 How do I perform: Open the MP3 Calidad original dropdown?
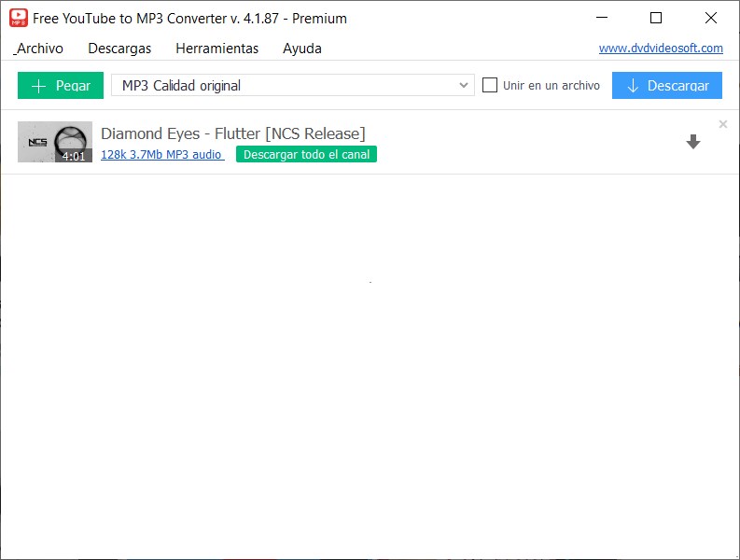point(293,86)
